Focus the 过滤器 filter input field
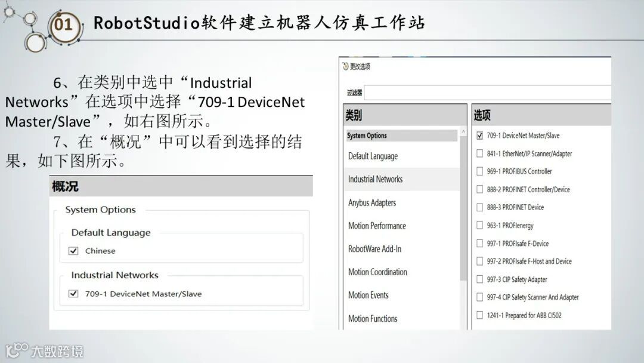This screenshot has height=363, width=644. click(488, 93)
